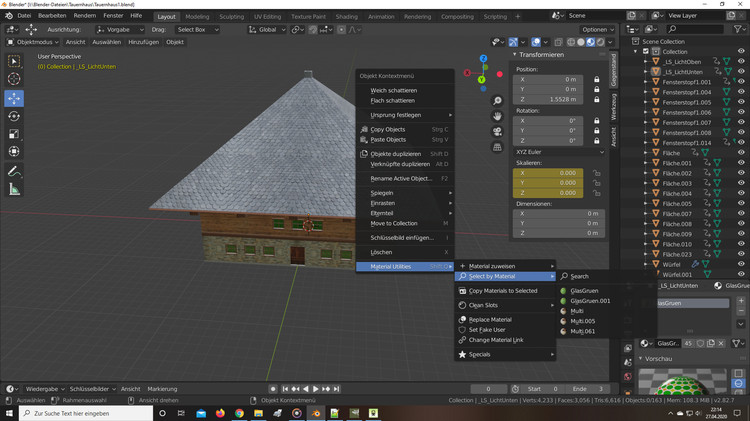Click the viewport zoom magnifier icon
This screenshot has width=750, height=421.
pyautogui.click(x=497, y=101)
